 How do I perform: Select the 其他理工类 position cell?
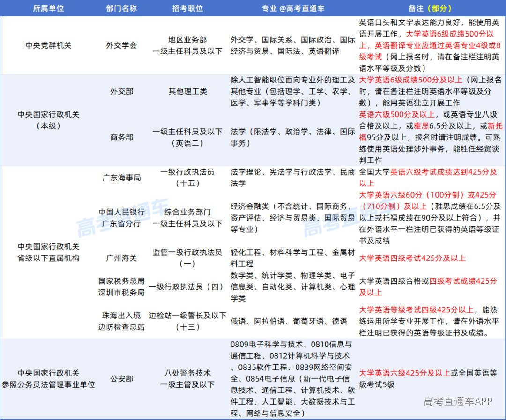pos(187,91)
